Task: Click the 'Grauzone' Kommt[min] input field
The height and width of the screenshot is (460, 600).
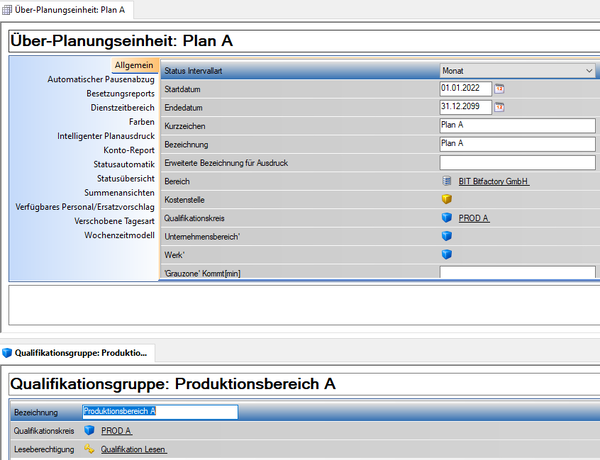Action: click(516, 272)
